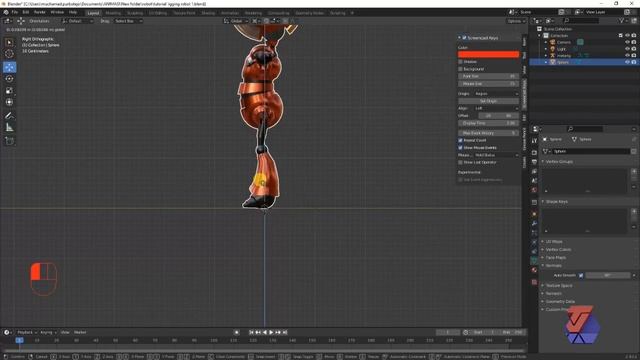
Task: Open the Material properties tab icon
Action: pos(534,270)
